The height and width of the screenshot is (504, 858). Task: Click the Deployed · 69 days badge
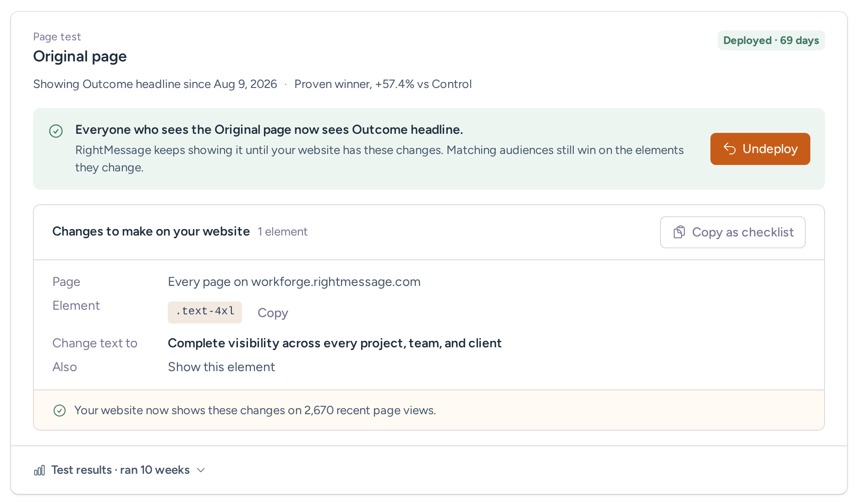point(771,40)
